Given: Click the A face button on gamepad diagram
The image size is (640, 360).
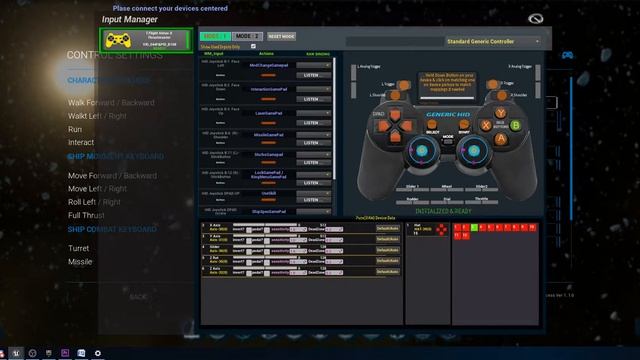Looking at the screenshot, I should point(501,139).
